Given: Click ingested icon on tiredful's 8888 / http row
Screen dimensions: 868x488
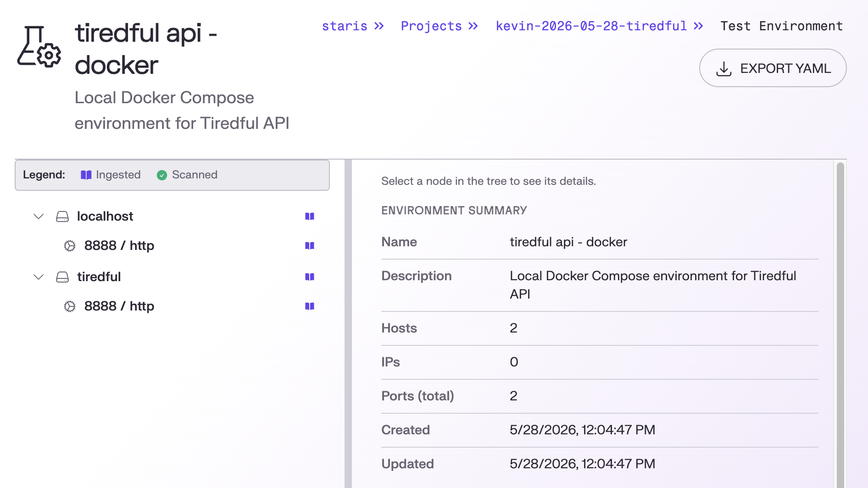Looking at the screenshot, I should point(310,306).
